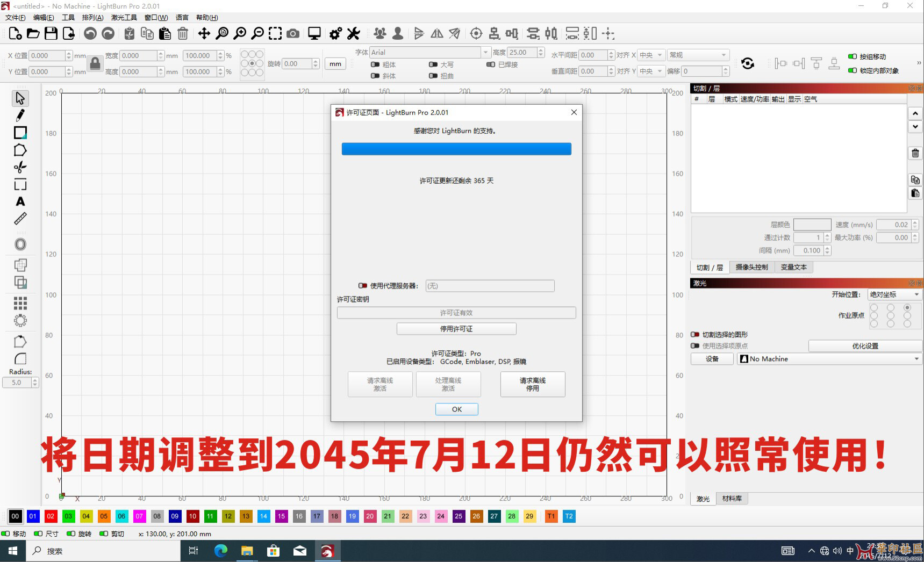Click the 停用许可证 button
This screenshot has height=562, width=924.
tap(456, 329)
